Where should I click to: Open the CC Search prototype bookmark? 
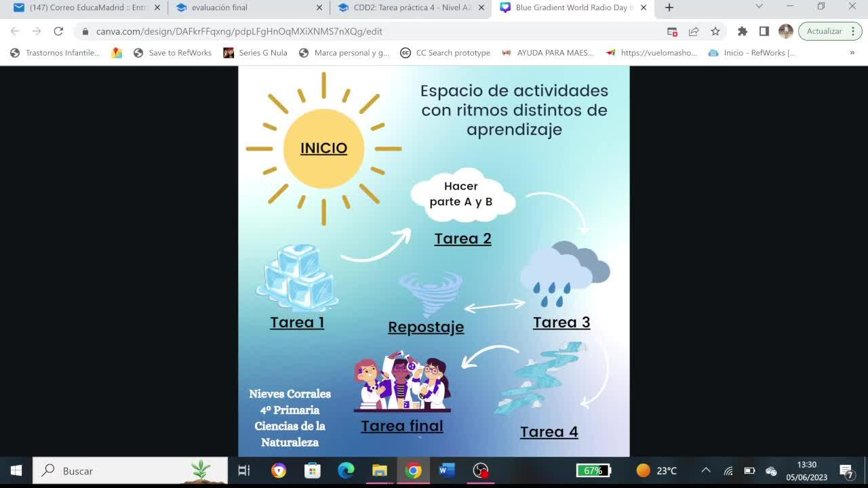[445, 53]
